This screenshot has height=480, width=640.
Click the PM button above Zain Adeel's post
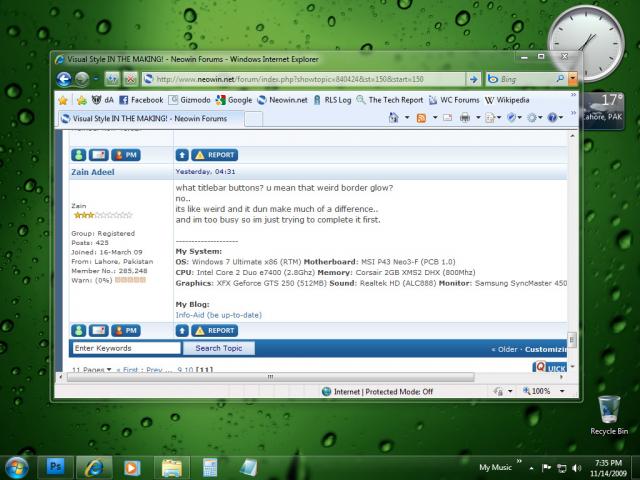pyautogui.click(x=126, y=155)
